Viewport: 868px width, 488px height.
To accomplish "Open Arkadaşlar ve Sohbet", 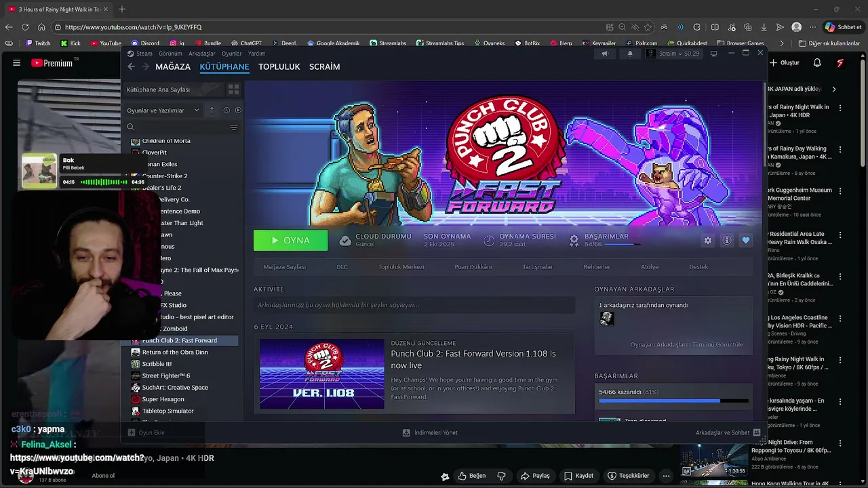I will [728, 432].
